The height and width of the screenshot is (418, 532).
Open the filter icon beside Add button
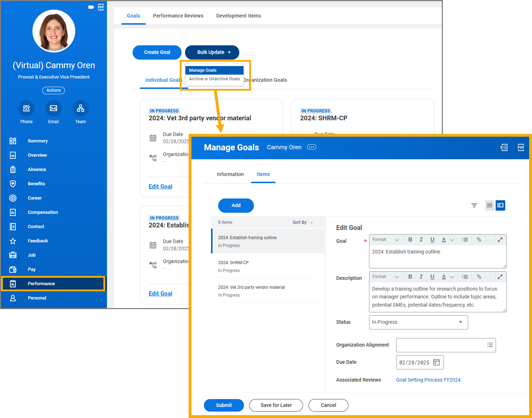click(474, 205)
